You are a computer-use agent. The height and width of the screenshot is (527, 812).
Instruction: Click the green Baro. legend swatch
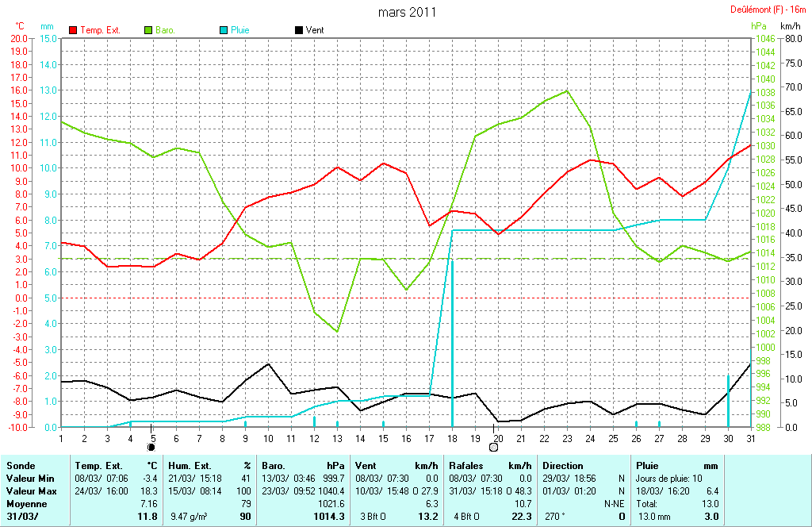coord(148,30)
